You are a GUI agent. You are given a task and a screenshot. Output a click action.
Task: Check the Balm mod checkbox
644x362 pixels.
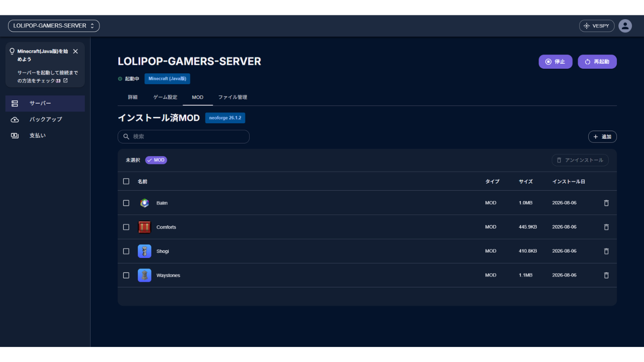(126, 203)
